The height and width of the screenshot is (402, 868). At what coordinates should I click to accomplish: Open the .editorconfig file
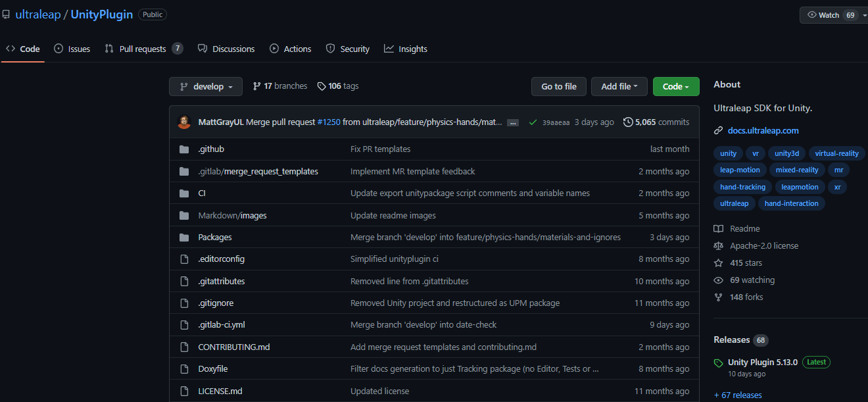pos(222,259)
